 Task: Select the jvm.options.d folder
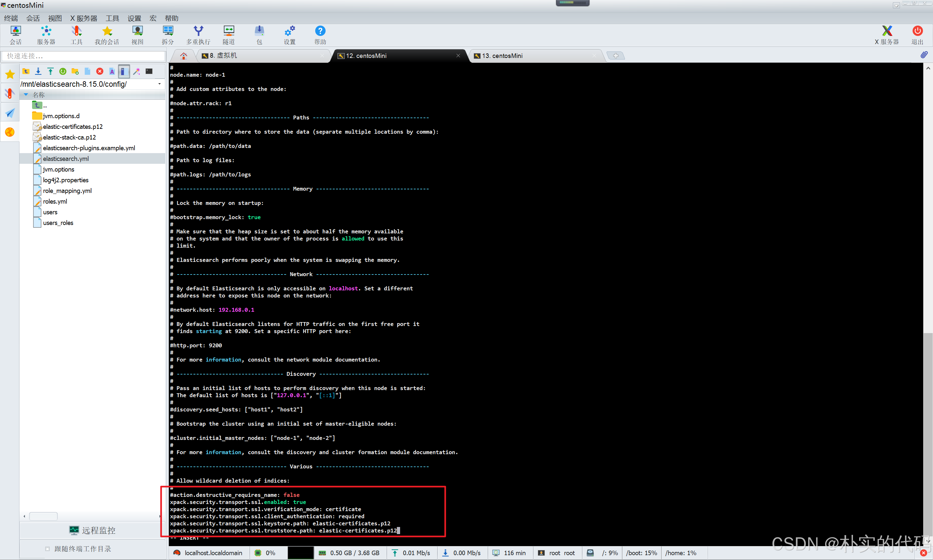pos(61,116)
